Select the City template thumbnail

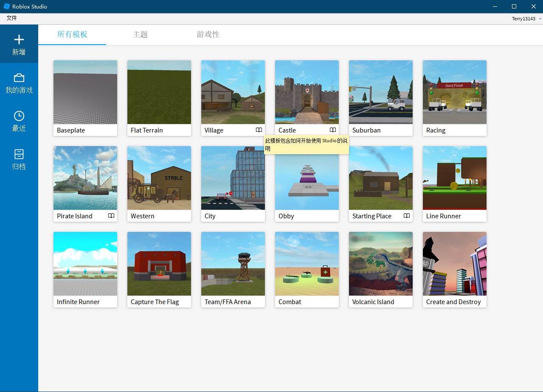click(x=233, y=178)
